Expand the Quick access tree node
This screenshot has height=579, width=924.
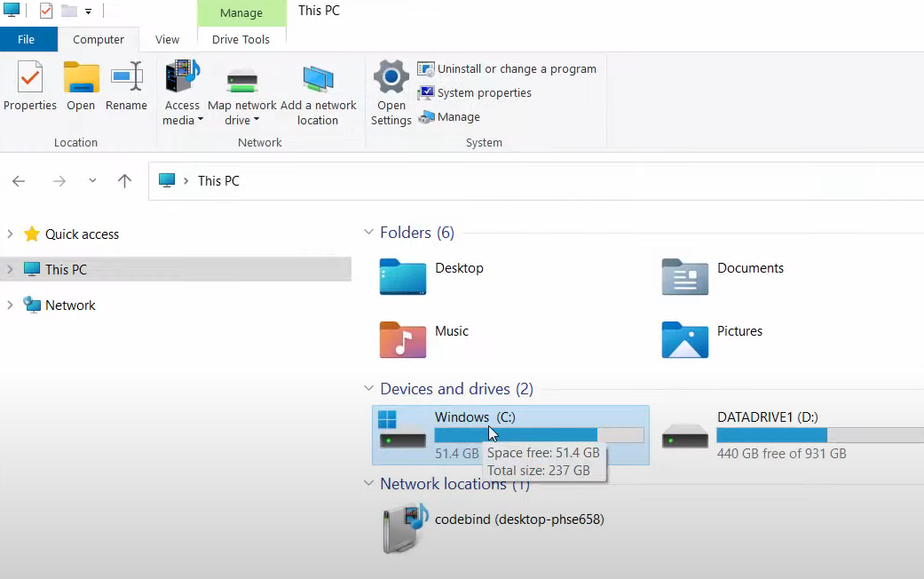[10, 234]
